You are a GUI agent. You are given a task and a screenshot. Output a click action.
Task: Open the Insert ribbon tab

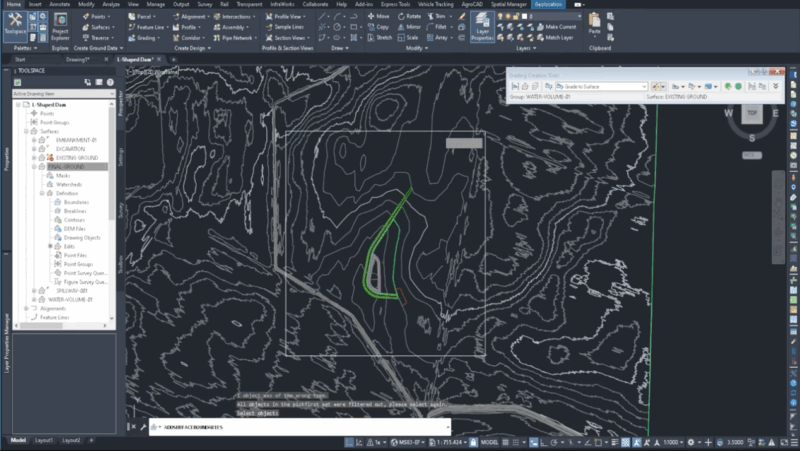pyautogui.click(x=35, y=4)
